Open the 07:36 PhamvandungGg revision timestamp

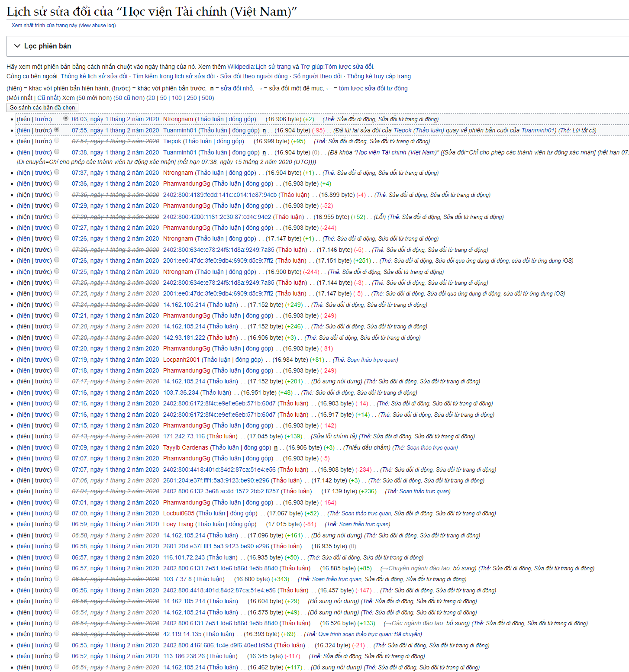115,183
